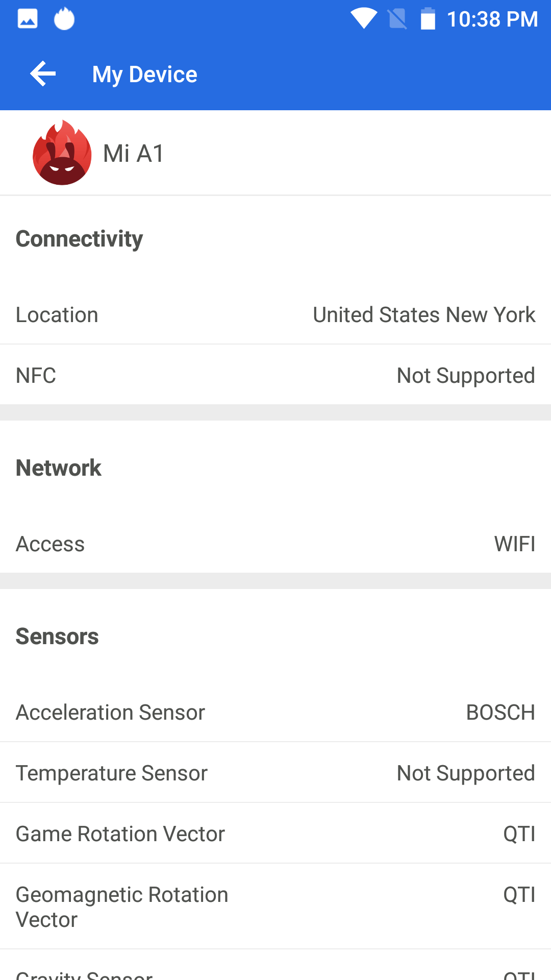
Task: Tap the battery status icon
Action: click(428, 19)
